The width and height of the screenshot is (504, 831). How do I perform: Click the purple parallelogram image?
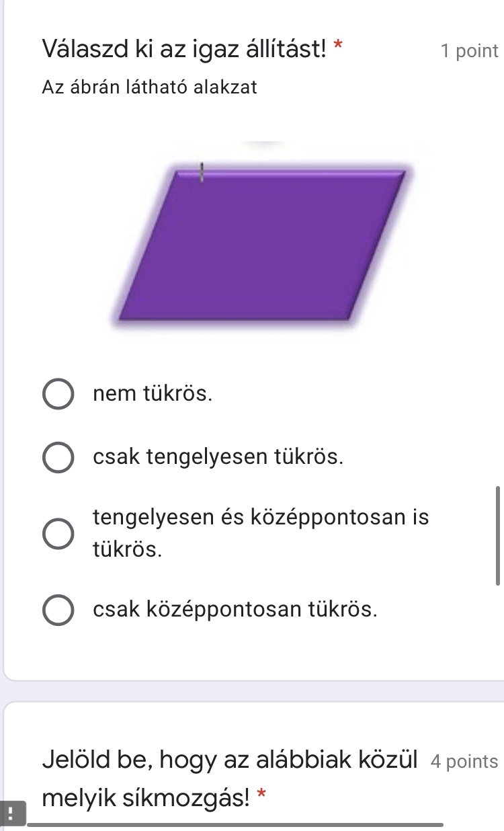click(262, 245)
